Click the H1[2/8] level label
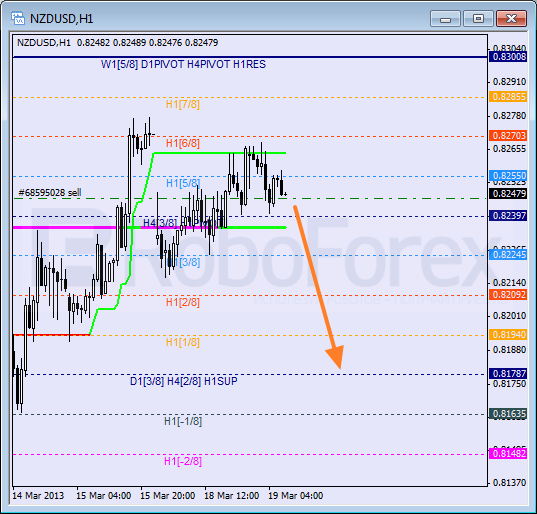Viewport: 537px width, 514px height. 183,302
